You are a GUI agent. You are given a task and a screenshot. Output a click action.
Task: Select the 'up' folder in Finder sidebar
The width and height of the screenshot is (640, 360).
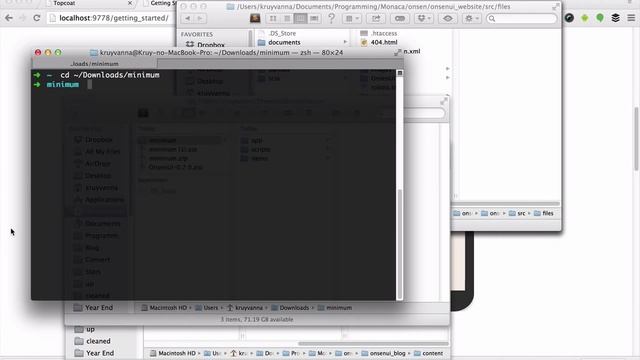(x=85, y=329)
